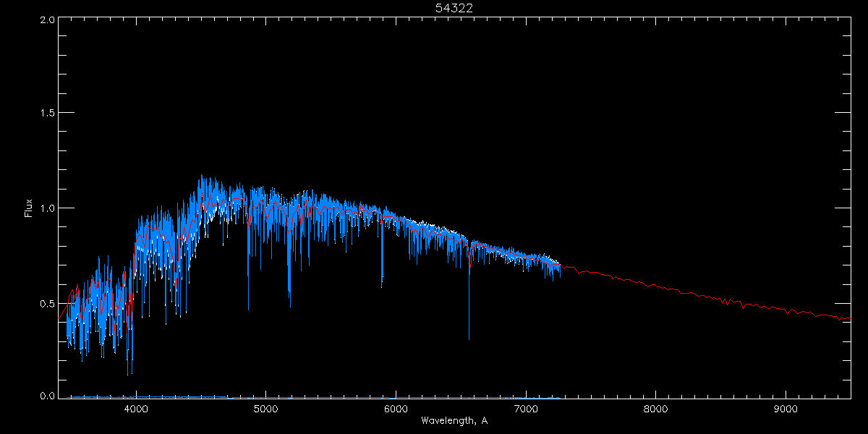The height and width of the screenshot is (434, 868).
Task: Click the 2.0 flux tick label
Action: [47, 20]
